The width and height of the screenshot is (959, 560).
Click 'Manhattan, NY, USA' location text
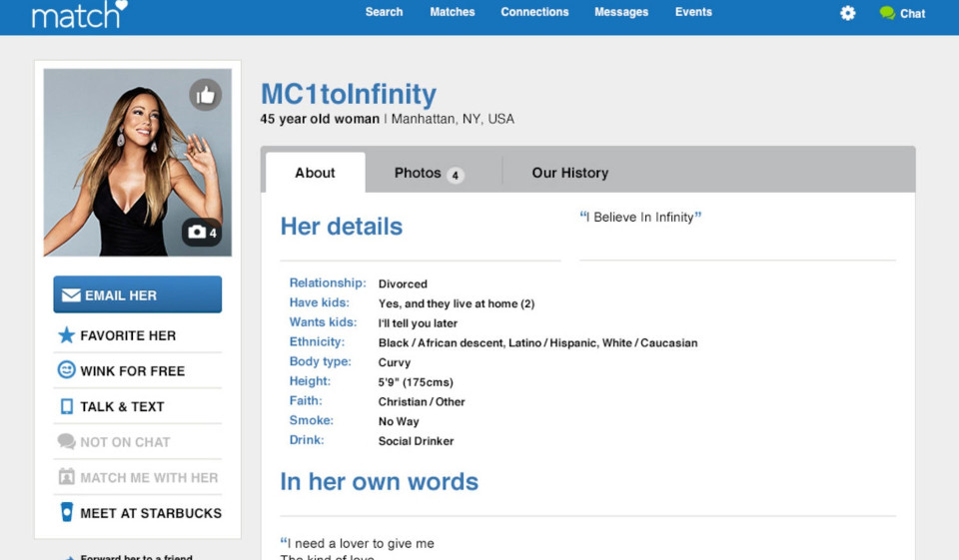pos(453,119)
